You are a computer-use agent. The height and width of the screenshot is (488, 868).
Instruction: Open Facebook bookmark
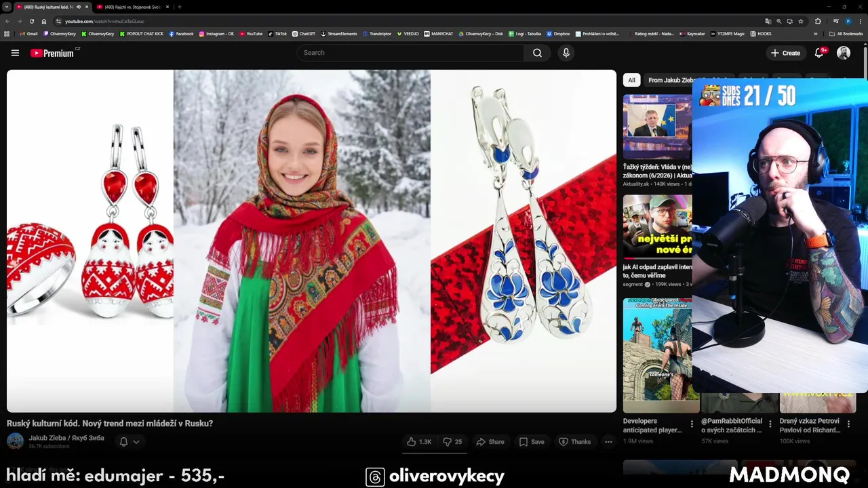tap(181, 33)
